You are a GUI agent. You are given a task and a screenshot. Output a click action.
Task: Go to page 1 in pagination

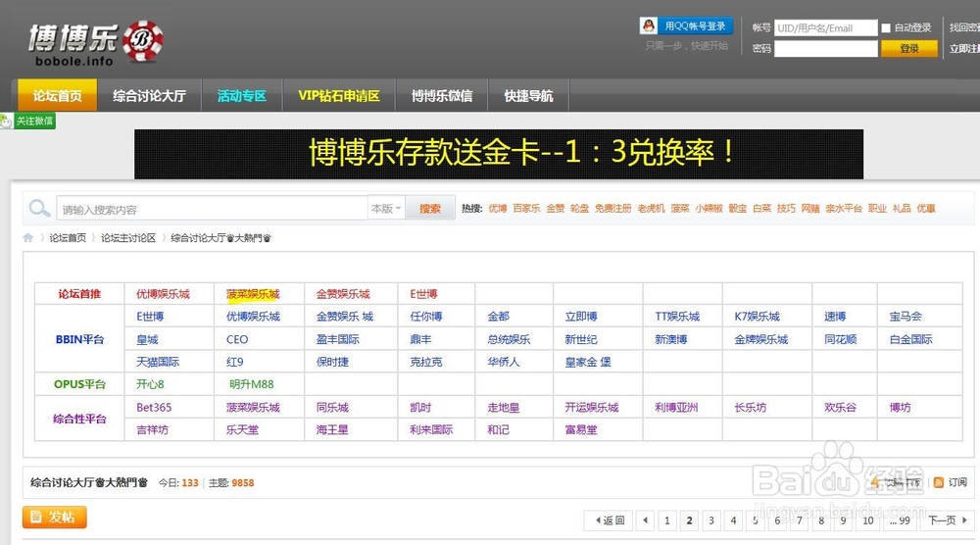666,520
